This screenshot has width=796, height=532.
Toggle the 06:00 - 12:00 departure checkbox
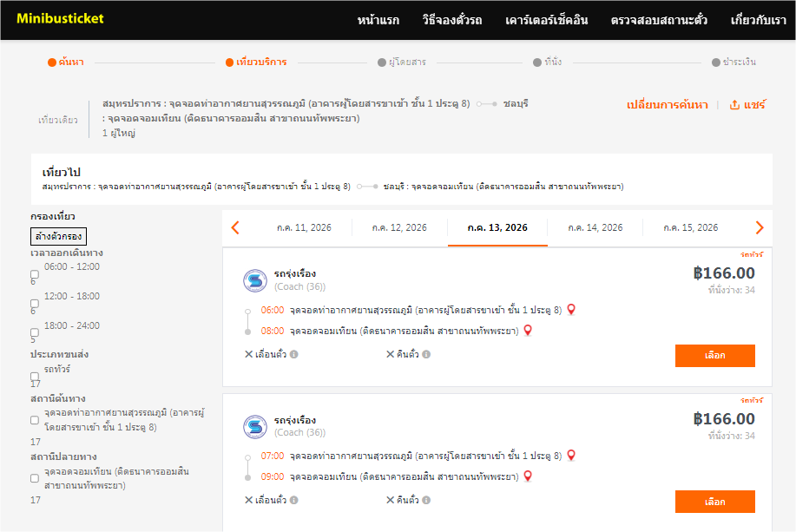pos(35,274)
